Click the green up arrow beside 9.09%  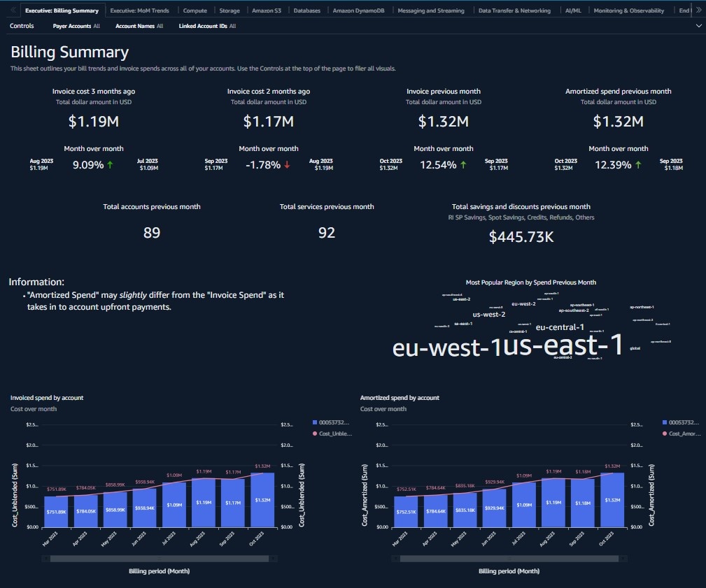coord(110,165)
